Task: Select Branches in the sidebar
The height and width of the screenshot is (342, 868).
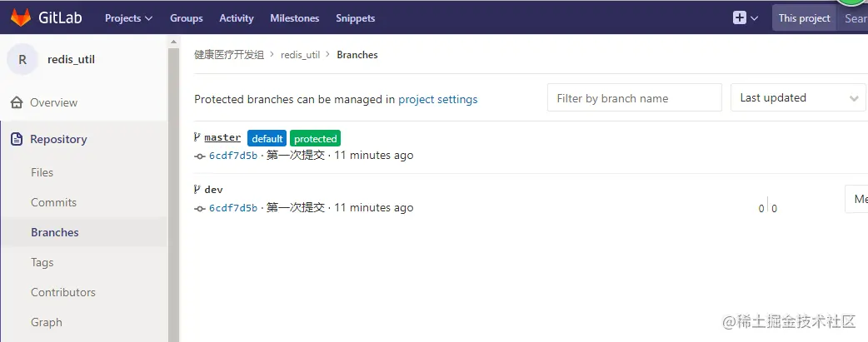Action: (55, 232)
